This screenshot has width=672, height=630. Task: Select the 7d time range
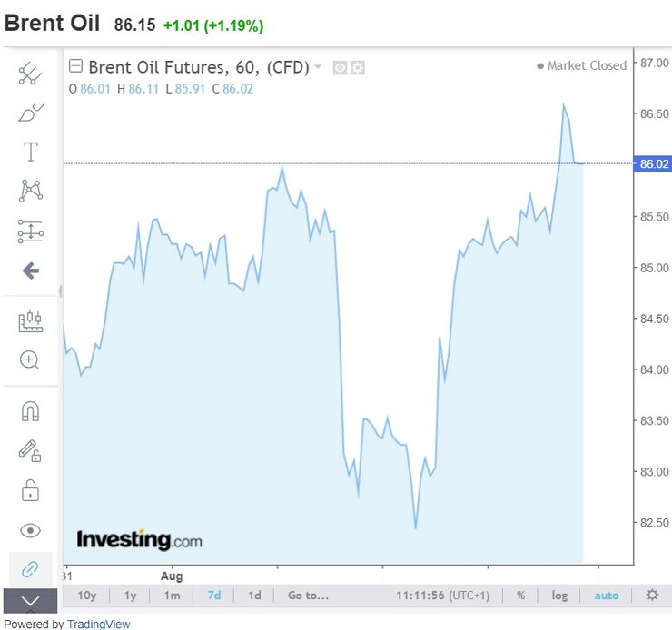213,596
